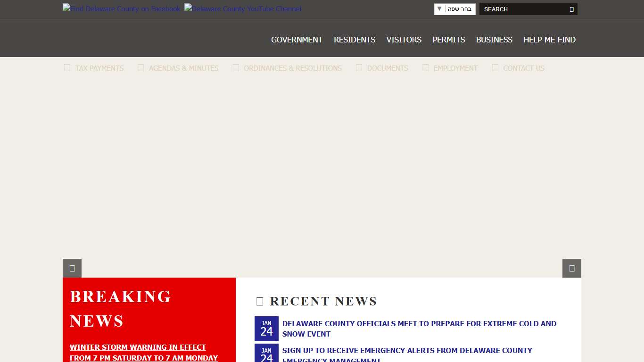Click the search magnifier icon

tap(571, 9)
